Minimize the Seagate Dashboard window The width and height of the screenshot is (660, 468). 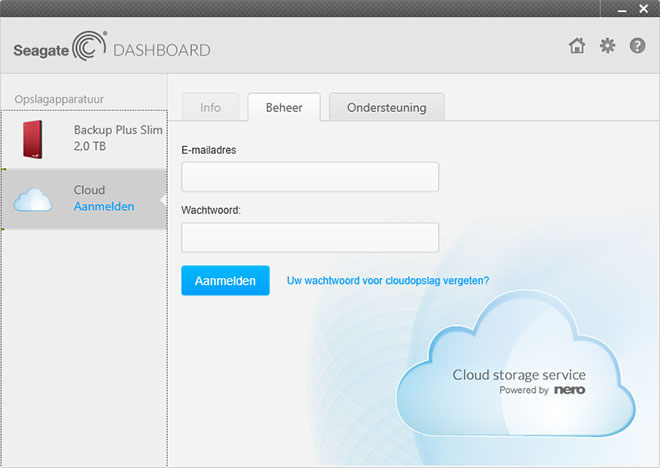[616, 8]
